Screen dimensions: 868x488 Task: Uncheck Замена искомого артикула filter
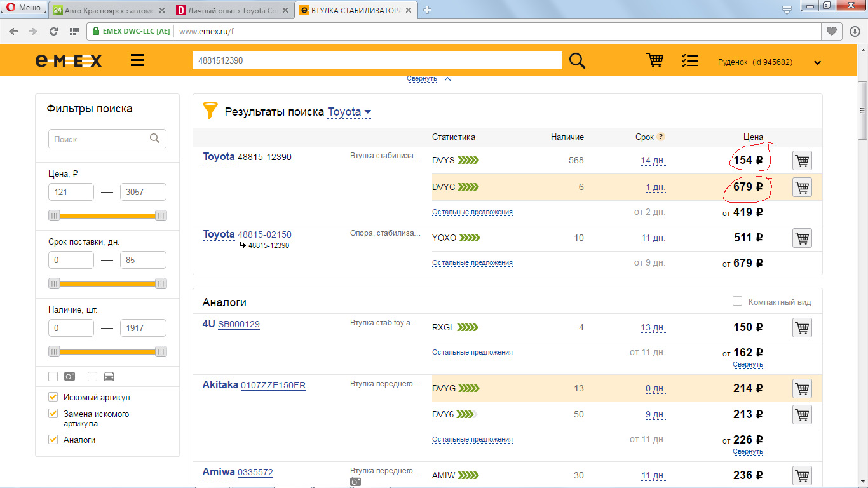click(53, 414)
